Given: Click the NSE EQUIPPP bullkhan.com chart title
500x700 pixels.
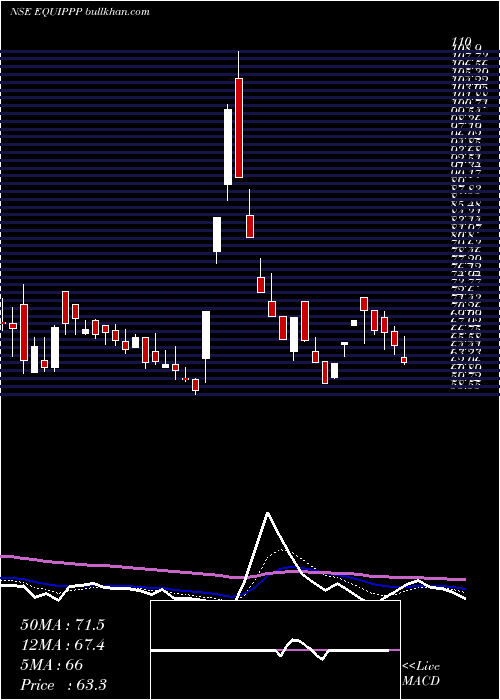Looking at the screenshot, I should 79,12.
